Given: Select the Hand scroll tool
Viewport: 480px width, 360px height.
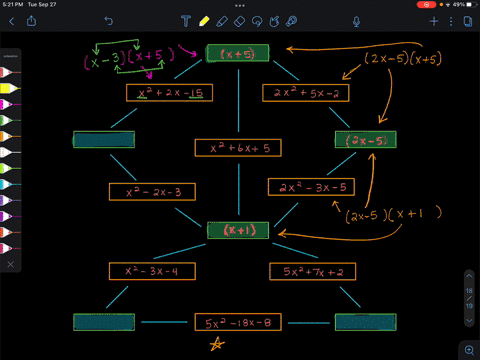Looking at the screenshot, I should pos(274,22).
